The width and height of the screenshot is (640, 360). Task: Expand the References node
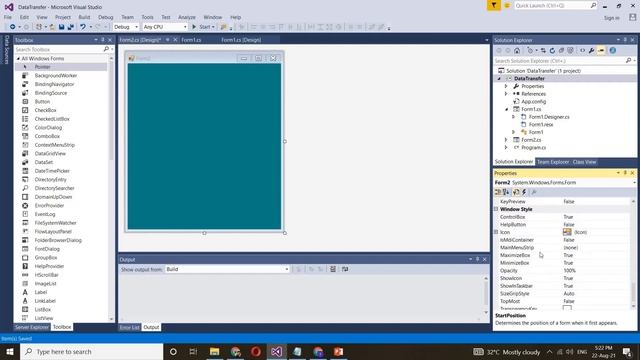pos(506,94)
